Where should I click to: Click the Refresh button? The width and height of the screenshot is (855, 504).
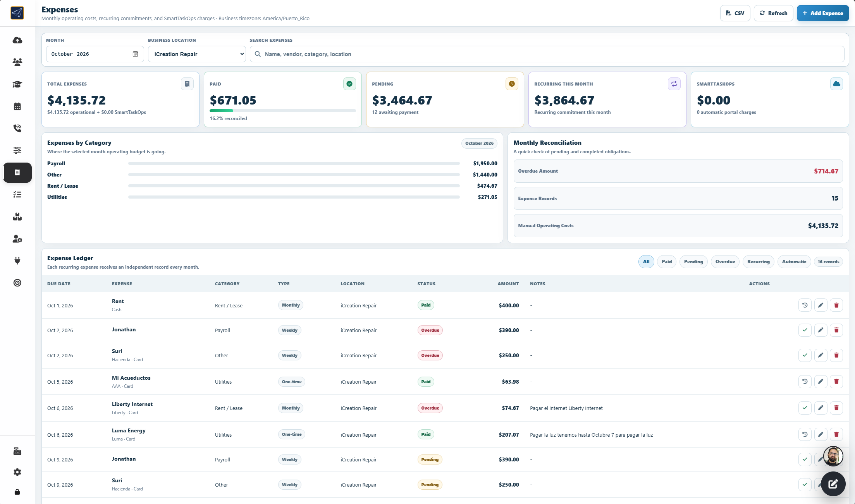tap(773, 13)
